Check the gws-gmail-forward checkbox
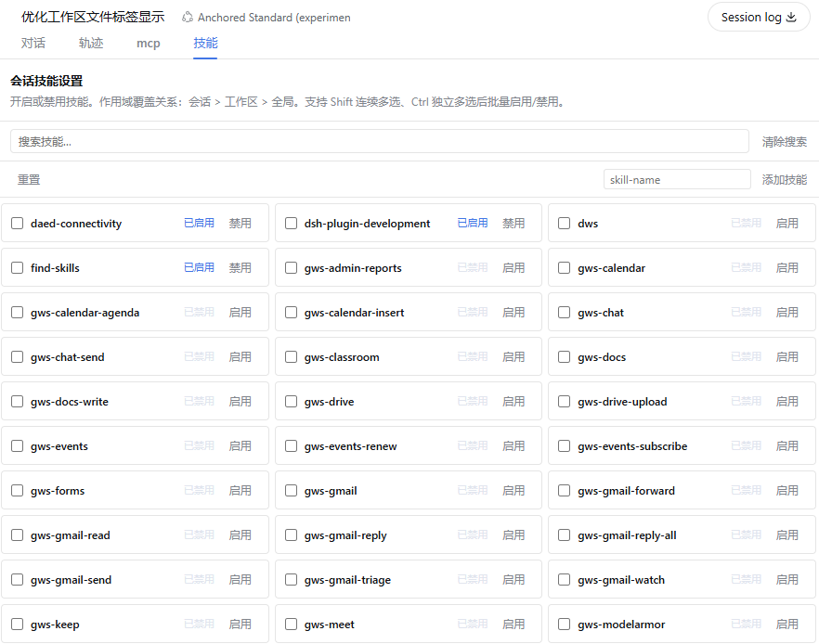Image resolution: width=819 pixels, height=644 pixels. (565, 491)
